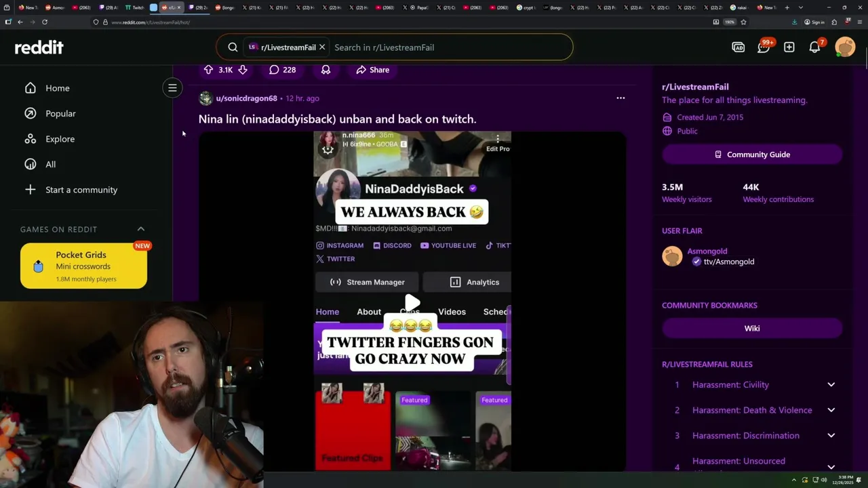
Task: Reload the page
Action: point(45,22)
